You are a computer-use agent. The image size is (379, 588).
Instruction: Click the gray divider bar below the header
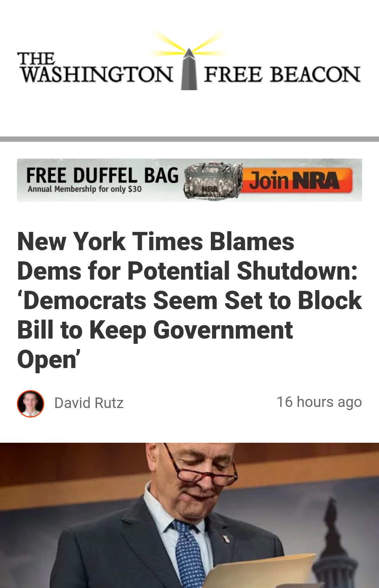(x=189, y=139)
